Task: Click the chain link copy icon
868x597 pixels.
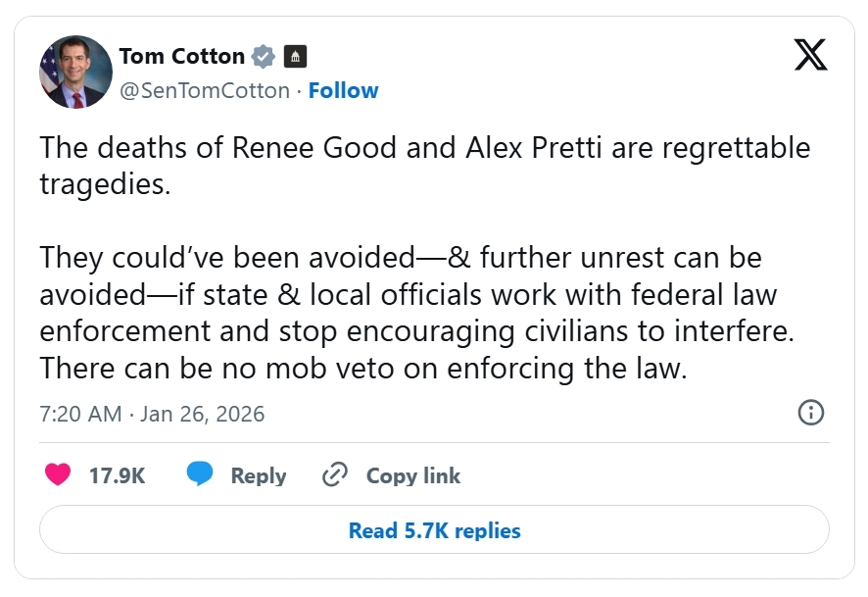Action: (335, 475)
